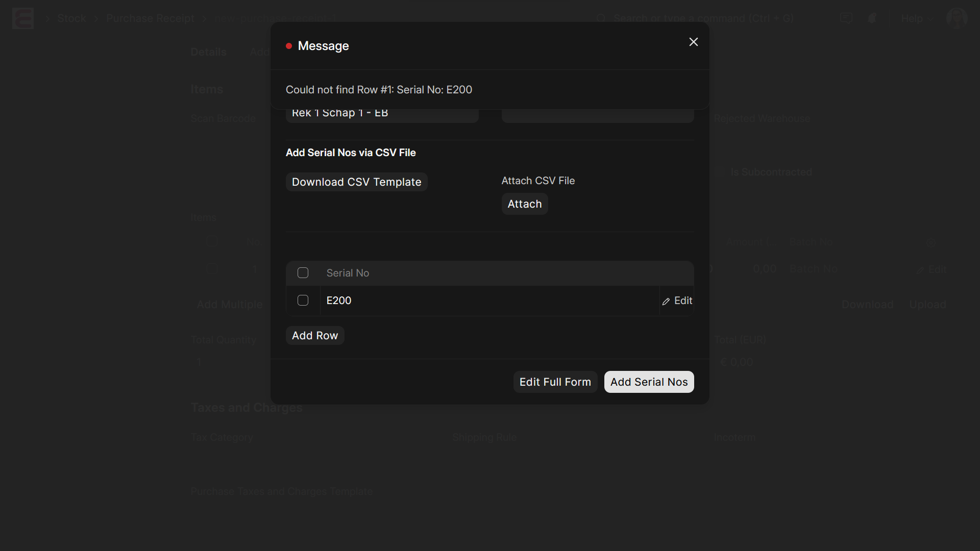Select the E200 serial number checkbox
This screenshot has height=551, width=980.
303,300
